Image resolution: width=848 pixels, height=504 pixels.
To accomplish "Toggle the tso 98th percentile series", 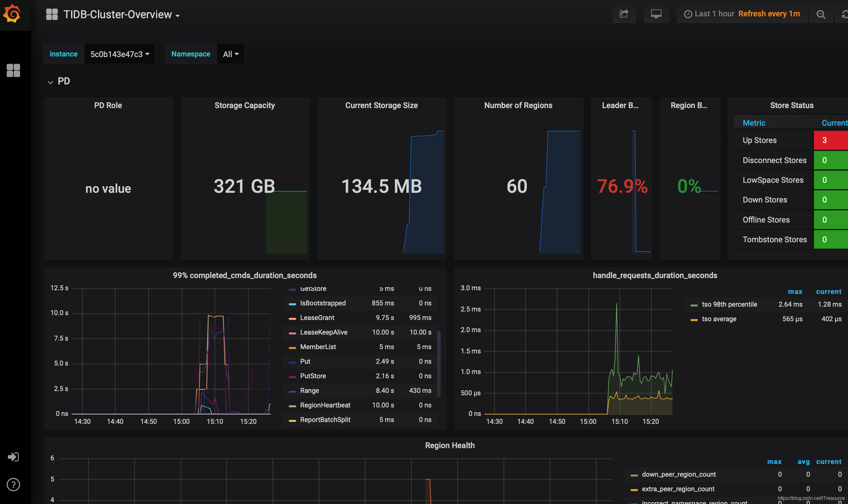I will click(729, 304).
